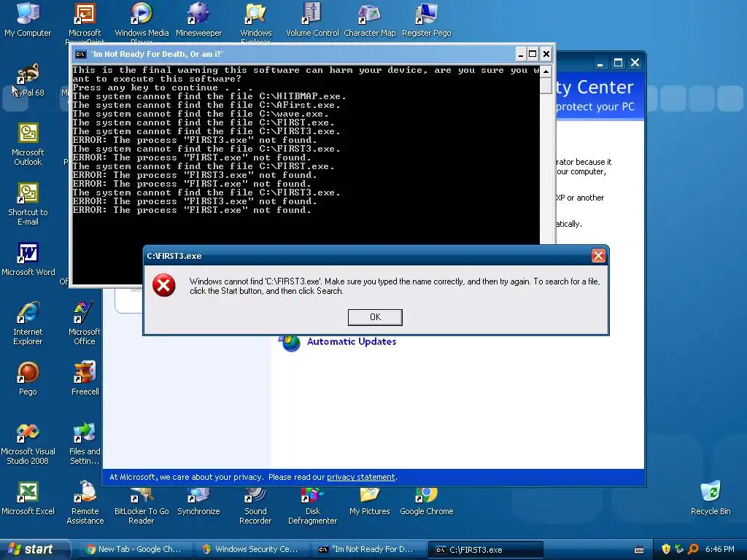Minimize the Windows Security Center window
The height and width of the screenshot is (560, 747).
600,63
